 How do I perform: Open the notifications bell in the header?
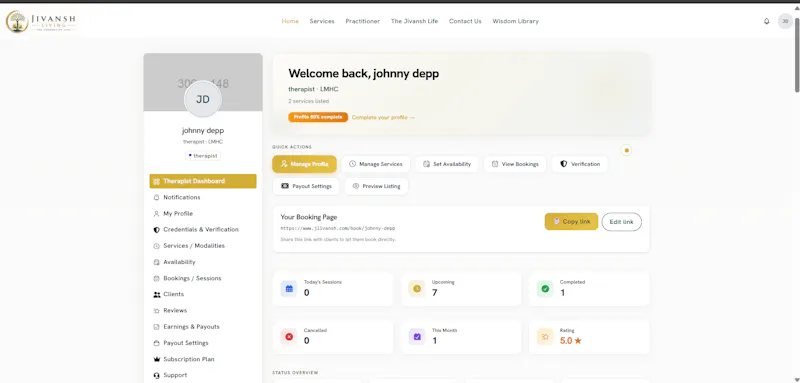click(x=766, y=21)
